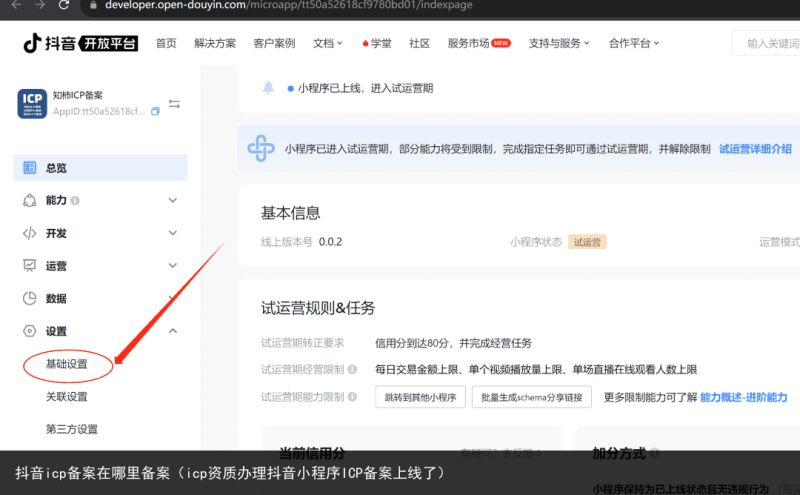Click the 试运营 status badge

(x=587, y=242)
